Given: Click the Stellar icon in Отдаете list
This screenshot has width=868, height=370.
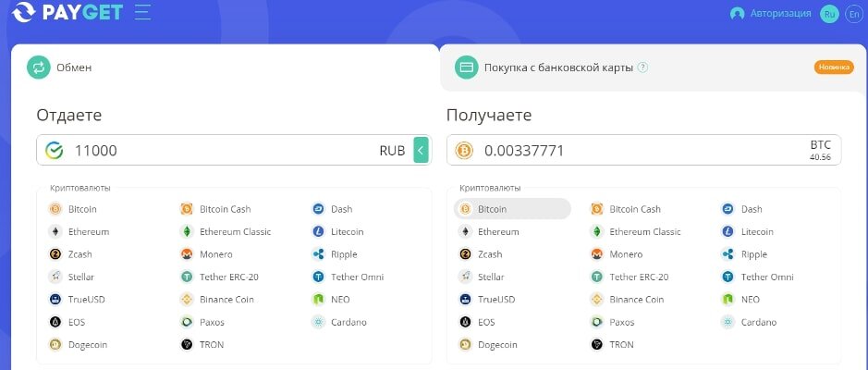Looking at the screenshot, I should (55, 277).
